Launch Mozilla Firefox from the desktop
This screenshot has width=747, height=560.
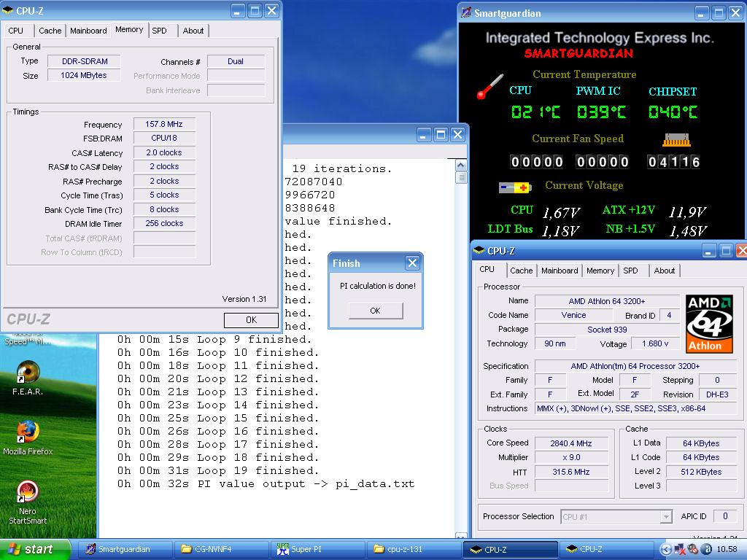coord(28,437)
